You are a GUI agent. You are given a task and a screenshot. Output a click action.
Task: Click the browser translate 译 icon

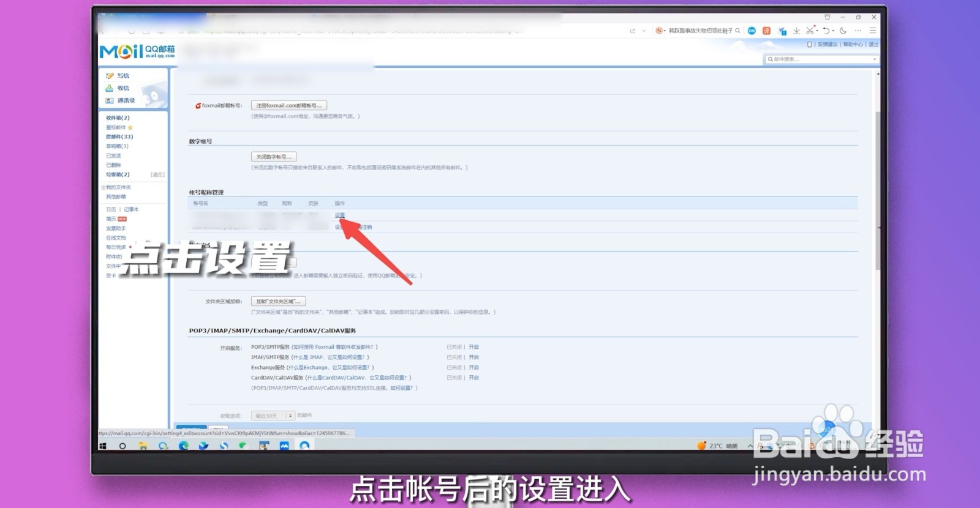[x=766, y=31]
